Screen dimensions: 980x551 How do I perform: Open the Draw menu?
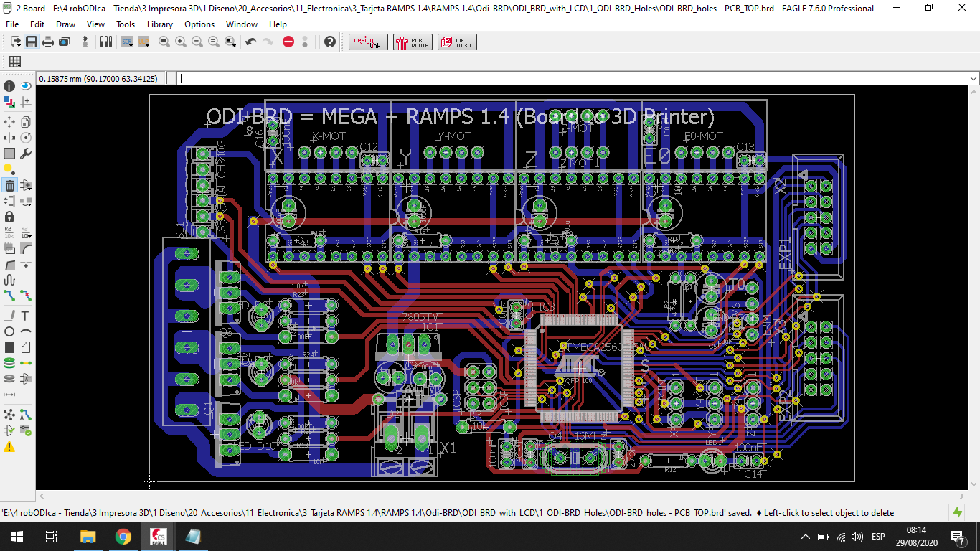coord(65,24)
